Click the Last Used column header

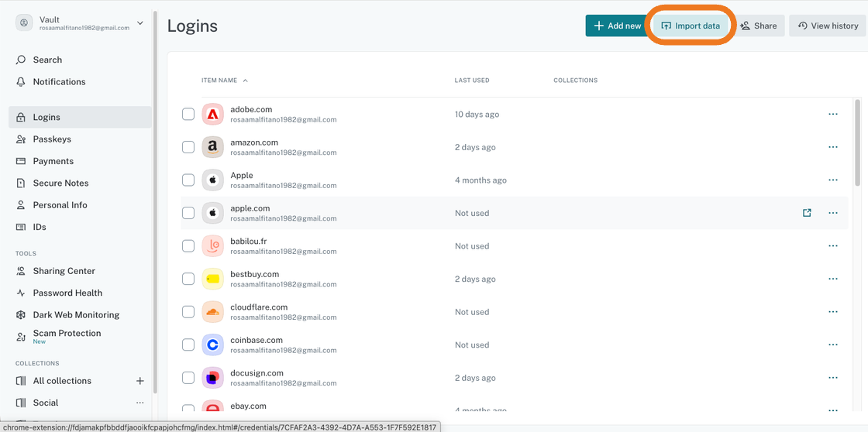[472, 81]
